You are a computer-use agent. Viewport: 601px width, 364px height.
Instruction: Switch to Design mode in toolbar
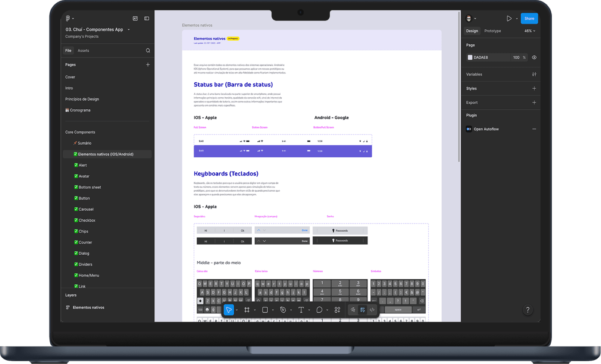[x=362, y=310]
